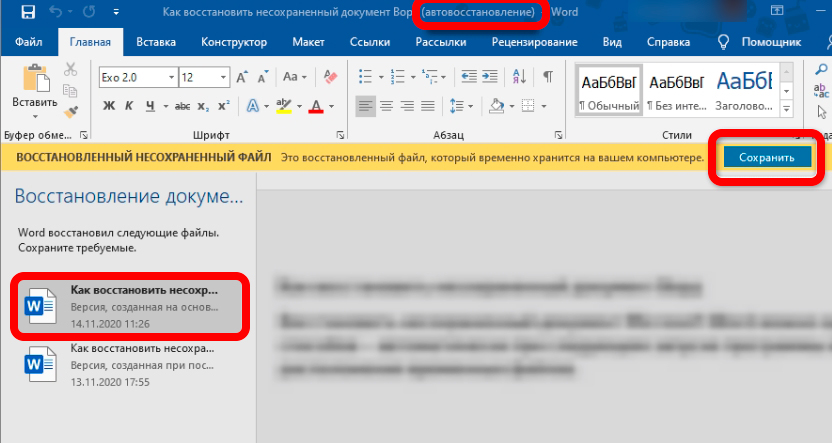Image resolution: width=832 pixels, height=443 pixels.
Task: Click the cut scissors icon
Action: (71, 69)
